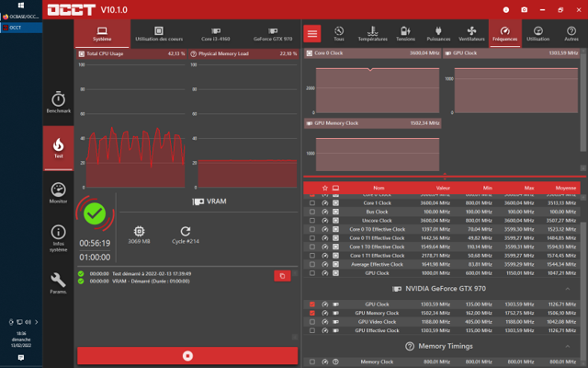
Task: Collapse the NVIDIA GeForce GTX 970 group
Action: click(568, 289)
